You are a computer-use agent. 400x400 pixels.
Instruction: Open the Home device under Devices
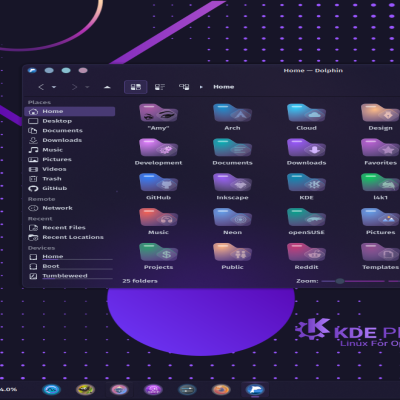(x=70, y=257)
